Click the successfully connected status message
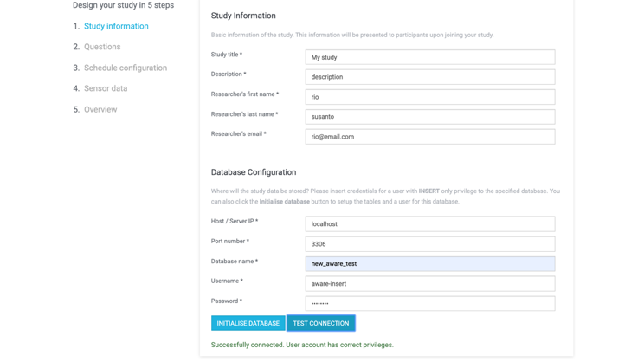The width and height of the screenshot is (644, 362). point(302,345)
